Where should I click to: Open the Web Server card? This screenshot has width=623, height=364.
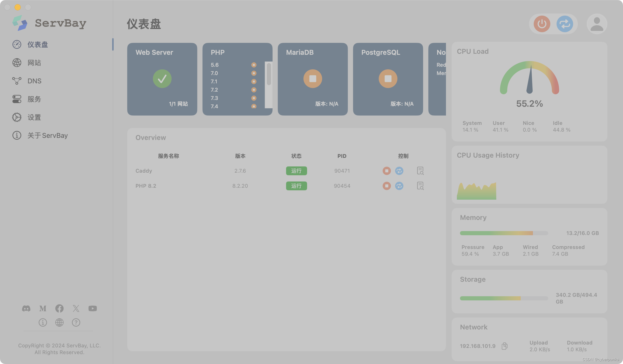(162, 79)
